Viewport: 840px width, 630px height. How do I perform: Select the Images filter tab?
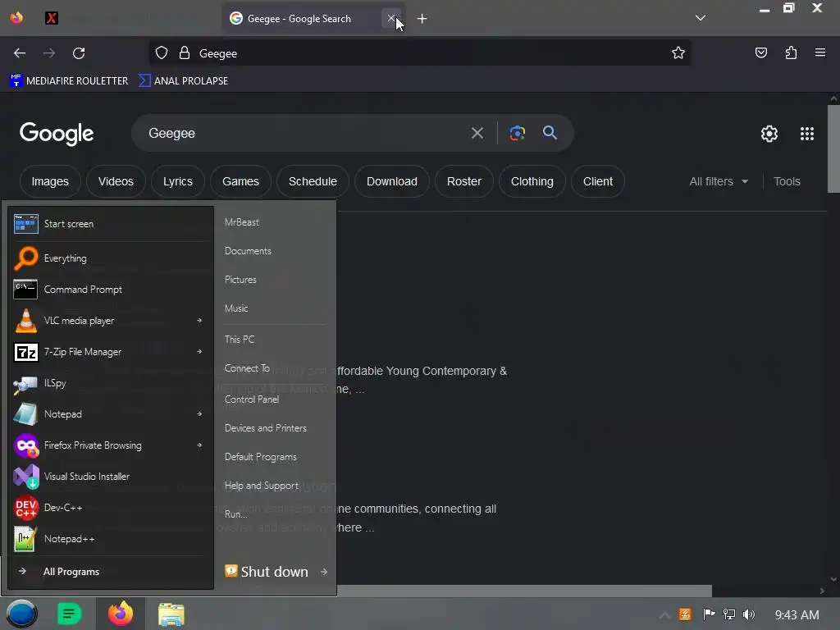[x=50, y=181]
